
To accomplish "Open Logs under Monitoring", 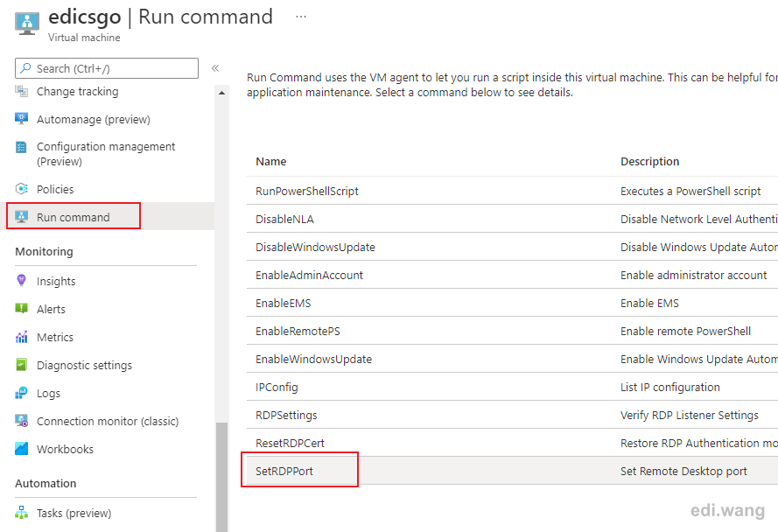I will (x=49, y=393).
